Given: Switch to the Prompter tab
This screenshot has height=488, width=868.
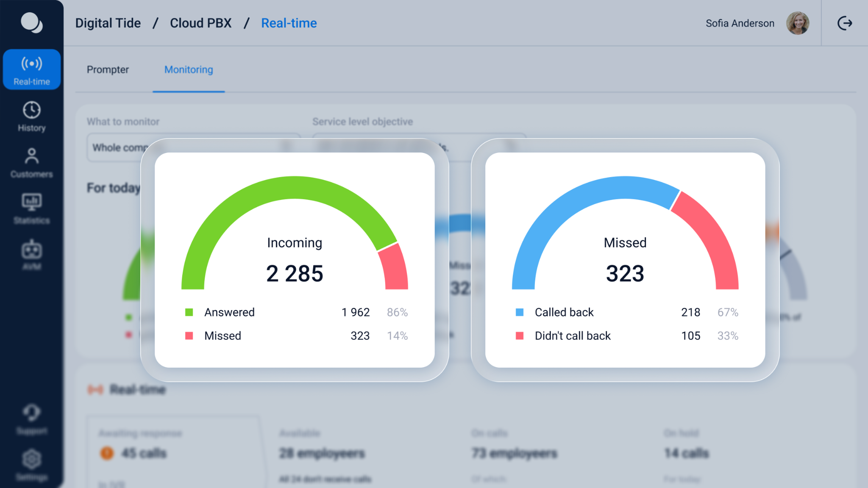Looking at the screenshot, I should tap(108, 69).
